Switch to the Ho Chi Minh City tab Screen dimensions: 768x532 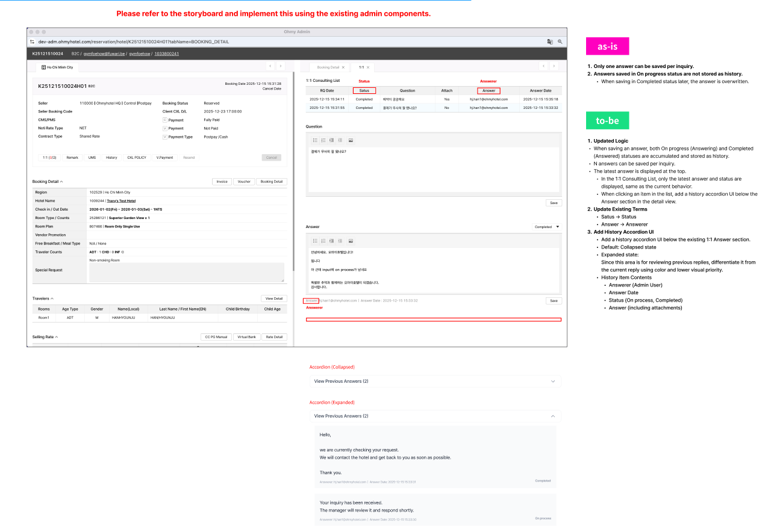(x=57, y=67)
